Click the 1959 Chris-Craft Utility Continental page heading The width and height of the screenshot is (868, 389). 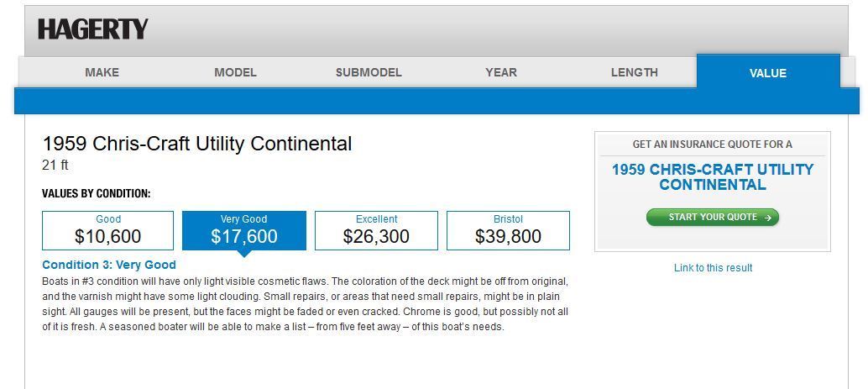pyautogui.click(x=197, y=144)
